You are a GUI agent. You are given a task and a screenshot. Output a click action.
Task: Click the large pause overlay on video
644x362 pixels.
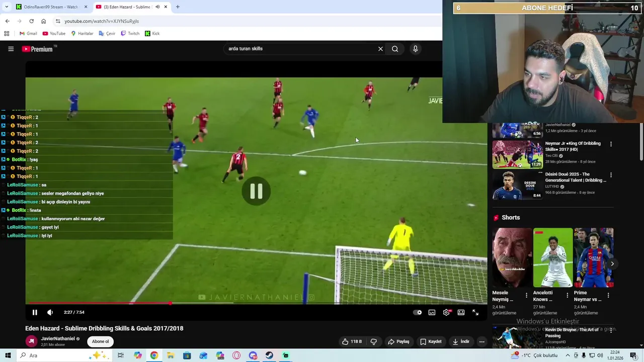[256, 191]
